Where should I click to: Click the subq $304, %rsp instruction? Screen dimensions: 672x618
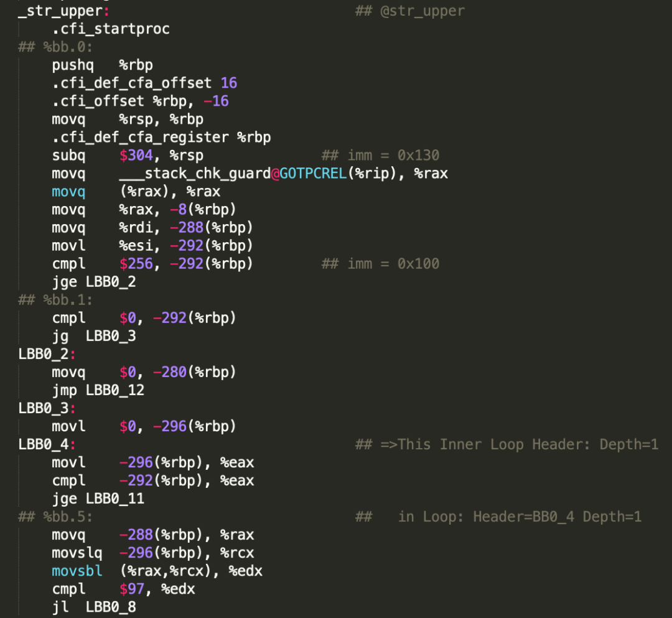click(128, 155)
